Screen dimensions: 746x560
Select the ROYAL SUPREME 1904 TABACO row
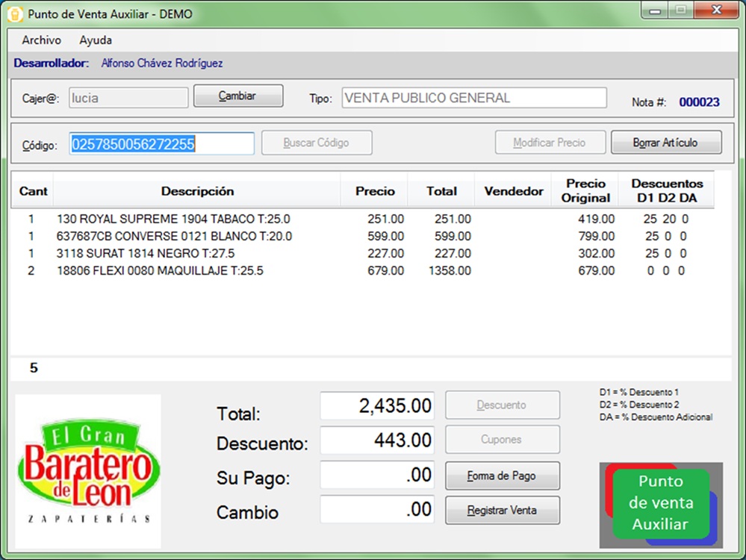(173, 220)
